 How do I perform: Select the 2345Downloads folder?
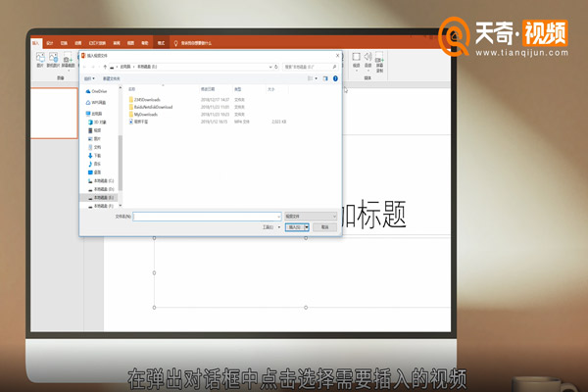click(145, 100)
